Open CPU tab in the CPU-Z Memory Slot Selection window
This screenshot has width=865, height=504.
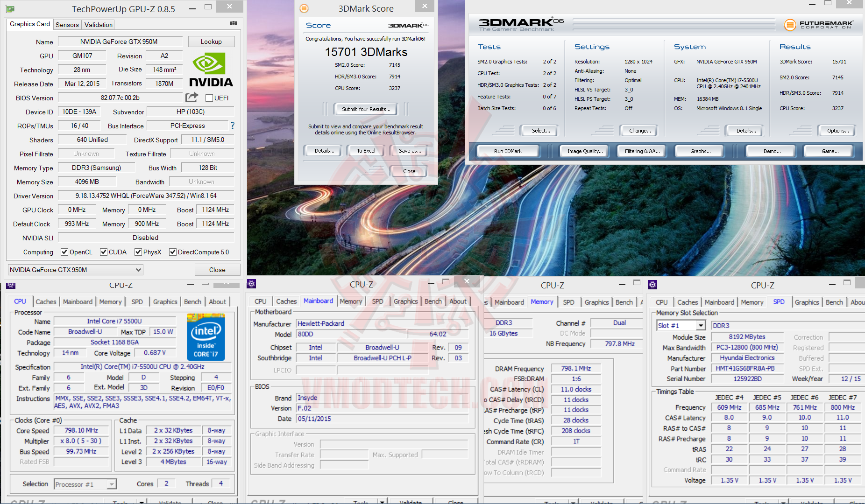coord(662,302)
